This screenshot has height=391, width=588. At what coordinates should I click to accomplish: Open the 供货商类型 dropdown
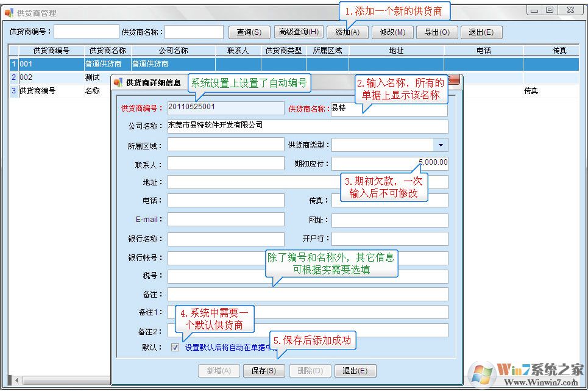(442, 143)
